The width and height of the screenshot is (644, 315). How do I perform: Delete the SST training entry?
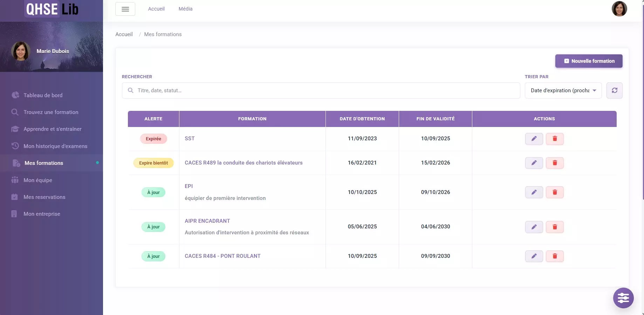(555, 139)
